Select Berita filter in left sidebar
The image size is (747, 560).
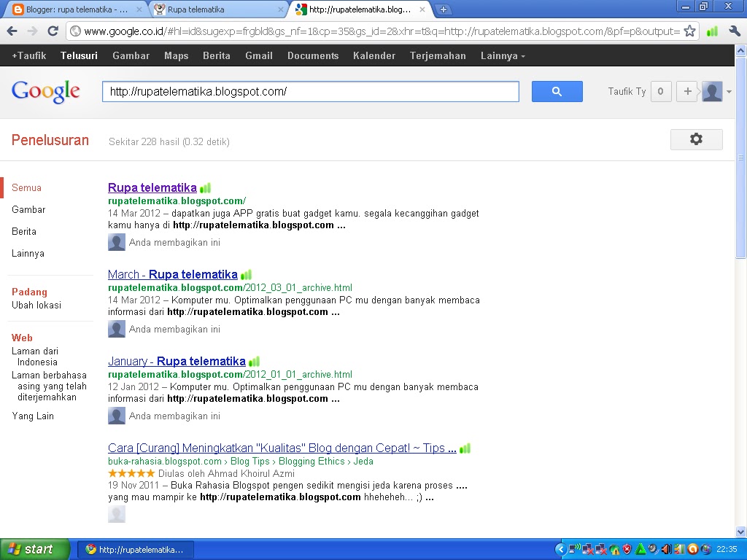[24, 231]
